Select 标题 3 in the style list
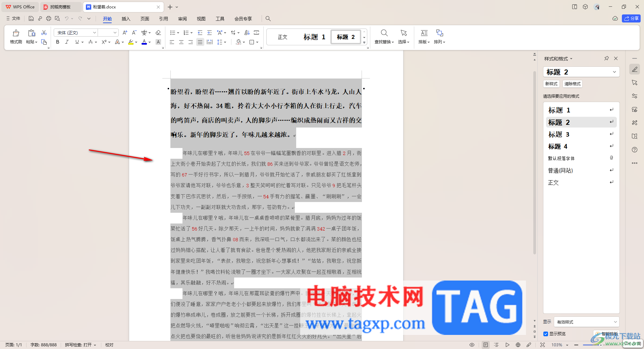 (581, 134)
